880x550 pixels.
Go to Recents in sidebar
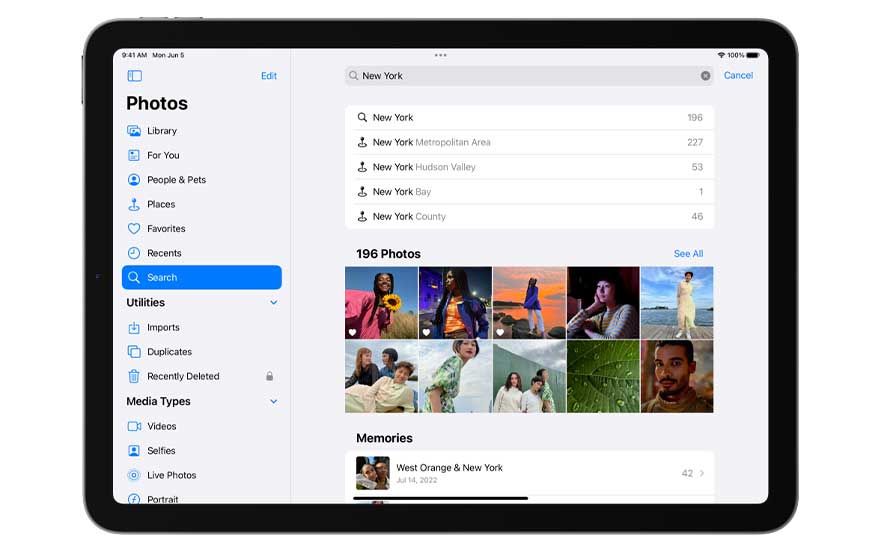(164, 253)
